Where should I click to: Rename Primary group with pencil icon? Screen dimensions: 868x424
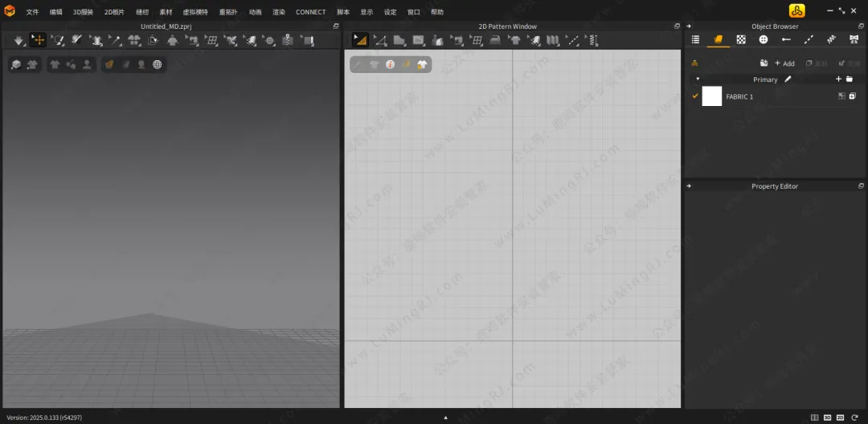click(x=788, y=79)
